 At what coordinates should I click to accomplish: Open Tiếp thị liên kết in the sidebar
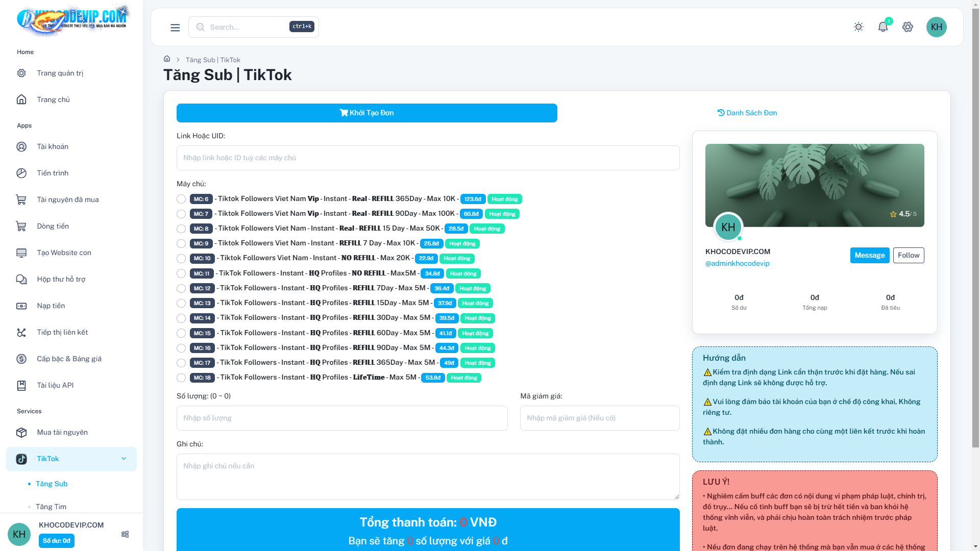pyautogui.click(x=62, y=332)
